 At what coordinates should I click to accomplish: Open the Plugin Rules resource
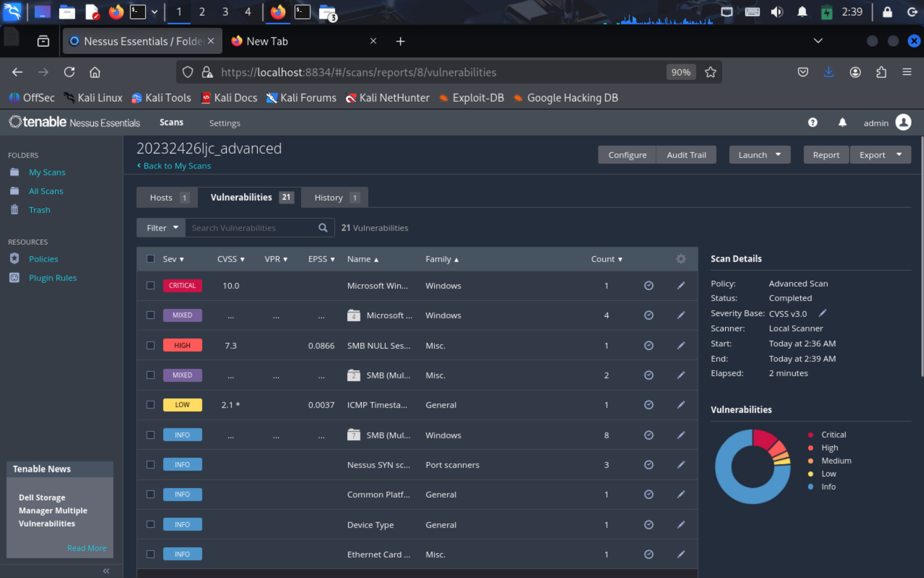[53, 278]
